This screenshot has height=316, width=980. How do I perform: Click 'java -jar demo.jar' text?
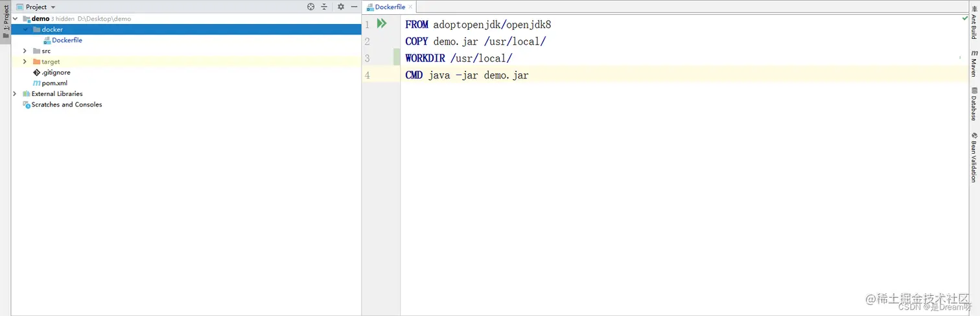coord(478,75)
